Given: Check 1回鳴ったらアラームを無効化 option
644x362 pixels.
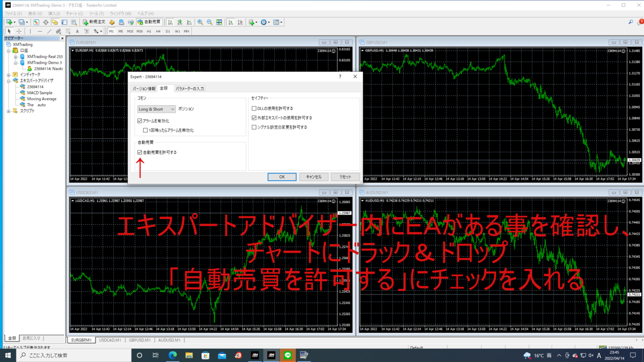Looking at the screenshot, I should [145, 130].
